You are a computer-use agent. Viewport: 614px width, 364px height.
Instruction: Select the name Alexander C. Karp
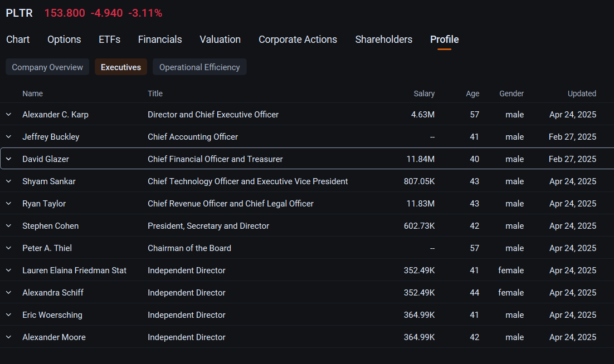click(x=55, y=115)
